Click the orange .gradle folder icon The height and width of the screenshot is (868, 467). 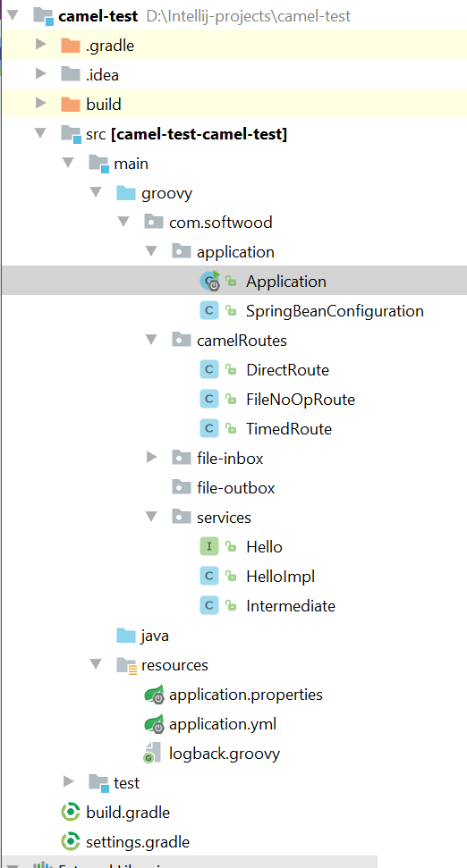71,45
